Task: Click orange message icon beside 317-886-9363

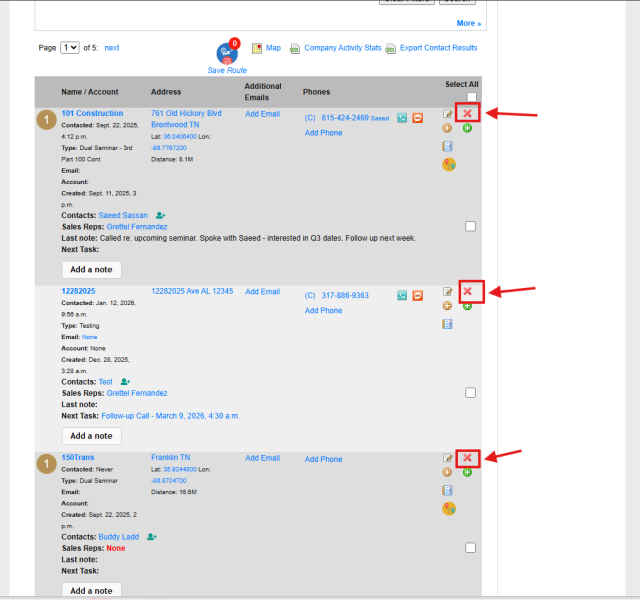Action: [418, 295]
